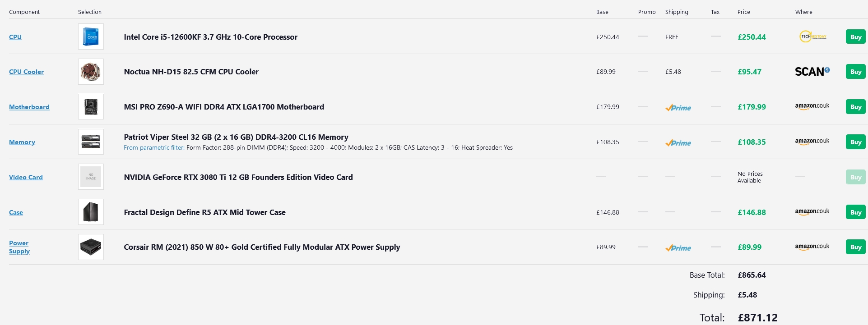Click the Prime shipping badge for the Power Supply row

[x=678, y=248]
